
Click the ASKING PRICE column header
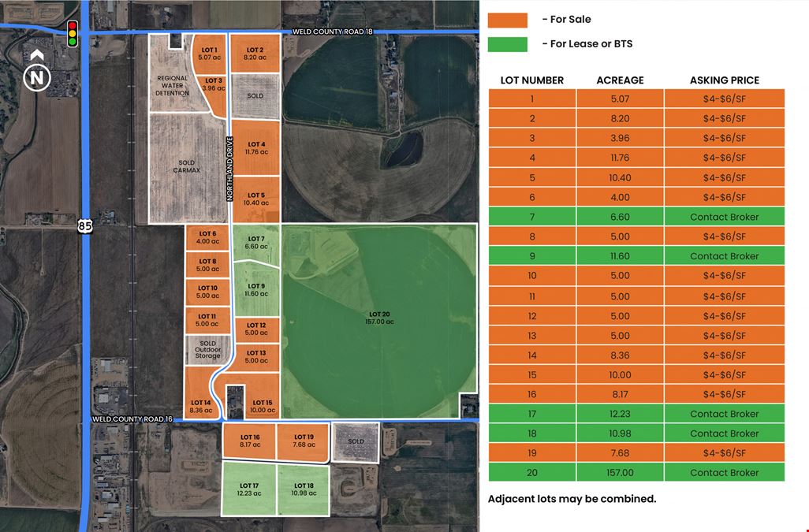coord(725,80)
